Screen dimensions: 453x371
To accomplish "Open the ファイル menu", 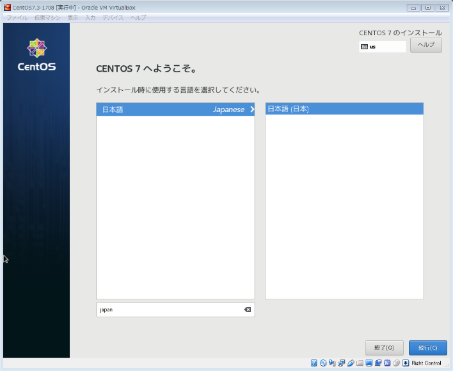I will click(17, 18).
